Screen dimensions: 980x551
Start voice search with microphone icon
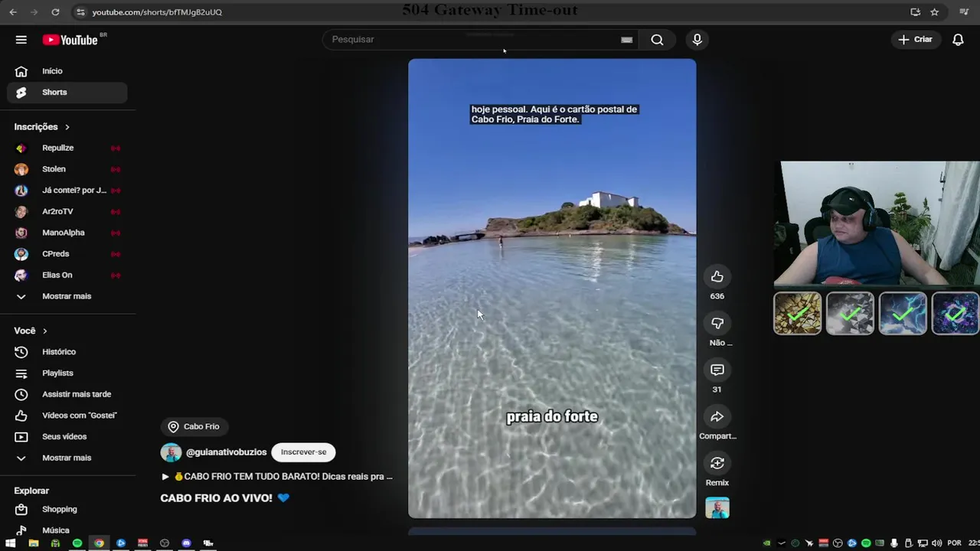697,40
